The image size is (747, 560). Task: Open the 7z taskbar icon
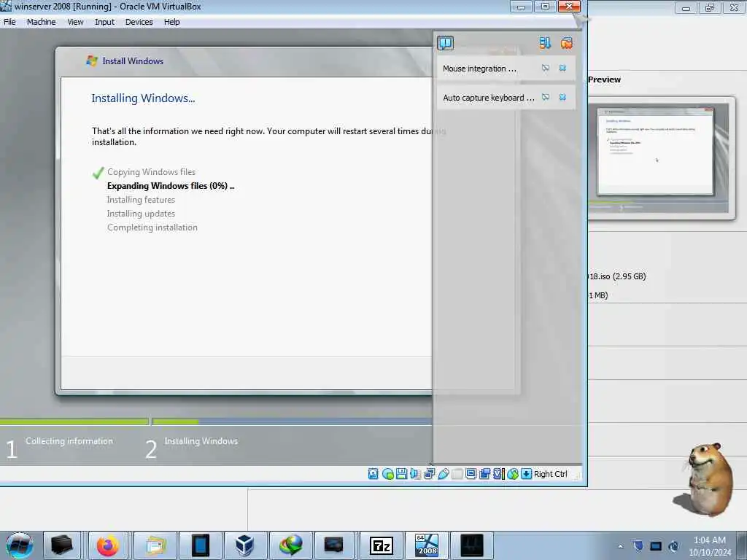[x=381, y=545]
